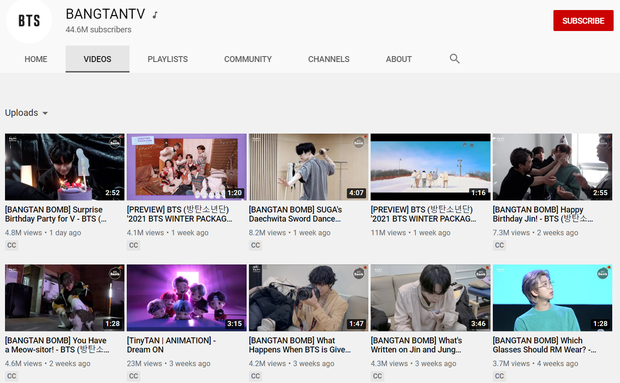This screenshot has width=620, height=383.
Task: Play the 1:47 camera thumbnail
Action: point(308,298)
